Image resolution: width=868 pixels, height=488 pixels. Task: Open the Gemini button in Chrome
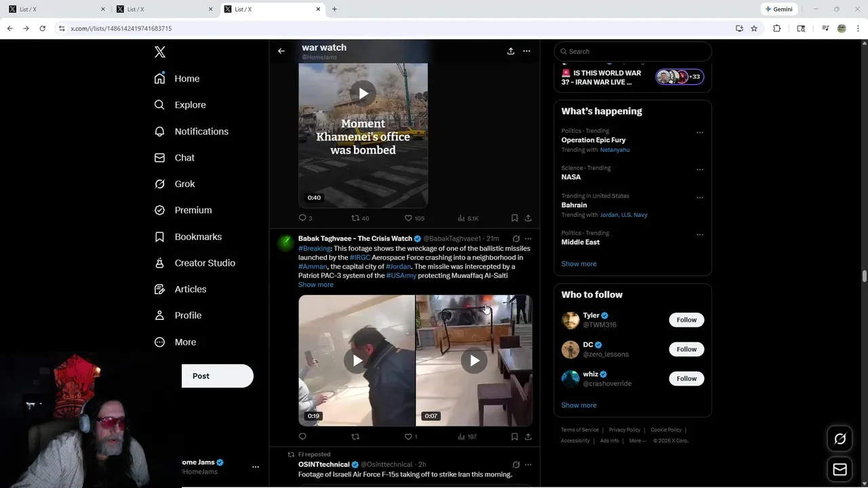coord(778,9)
